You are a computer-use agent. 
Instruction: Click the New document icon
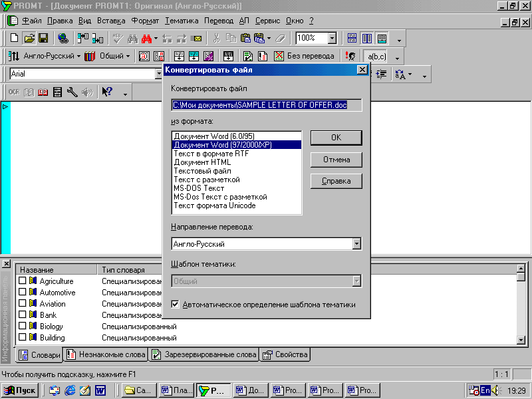click(x=14, y=38)
